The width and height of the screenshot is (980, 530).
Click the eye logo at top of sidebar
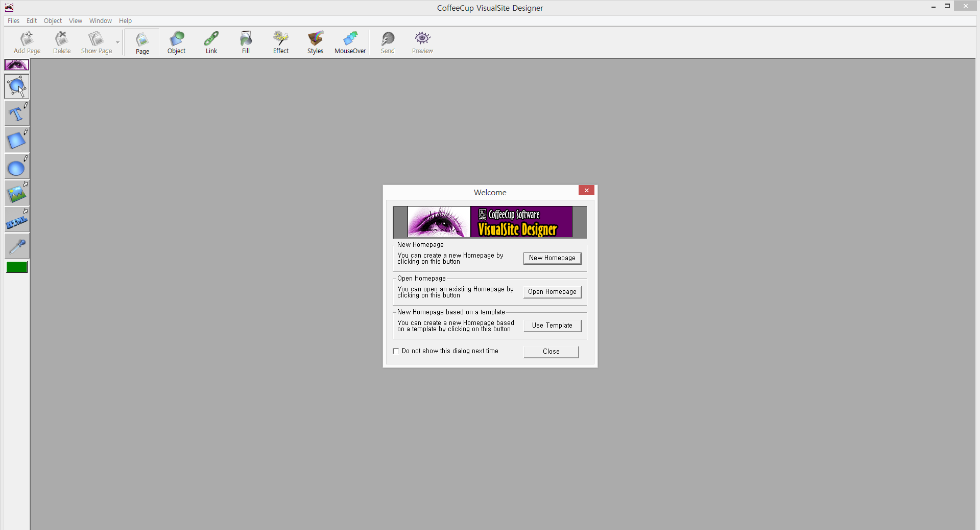click(x=17, y=65)
